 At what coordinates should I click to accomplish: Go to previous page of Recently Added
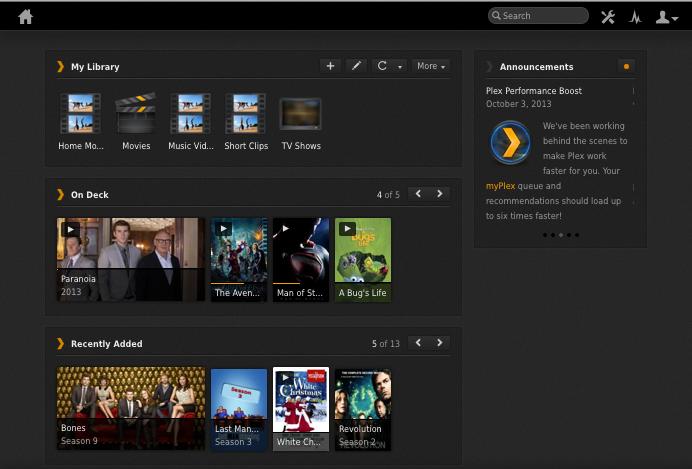[418, 343]
